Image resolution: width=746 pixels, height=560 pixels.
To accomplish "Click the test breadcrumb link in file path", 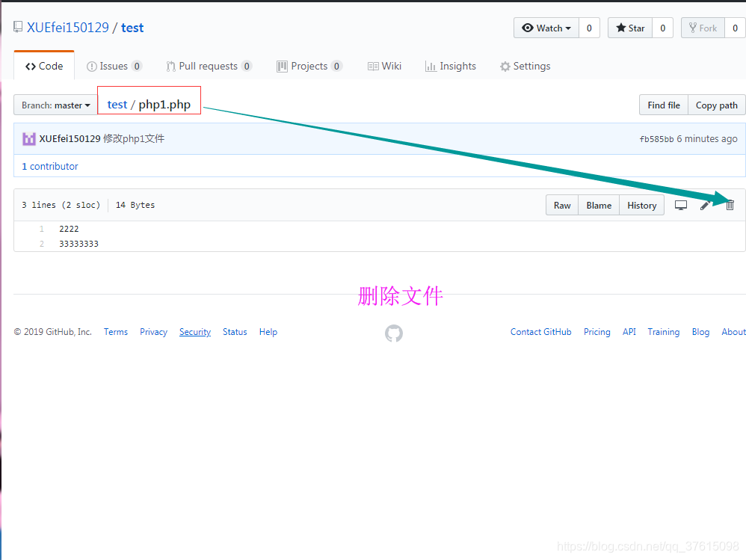I will click(117, 105).
